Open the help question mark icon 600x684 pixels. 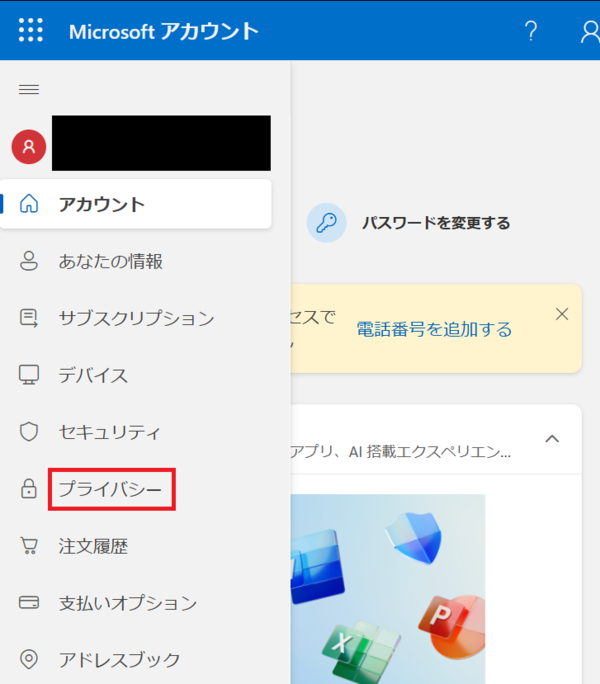coord(531,31)
